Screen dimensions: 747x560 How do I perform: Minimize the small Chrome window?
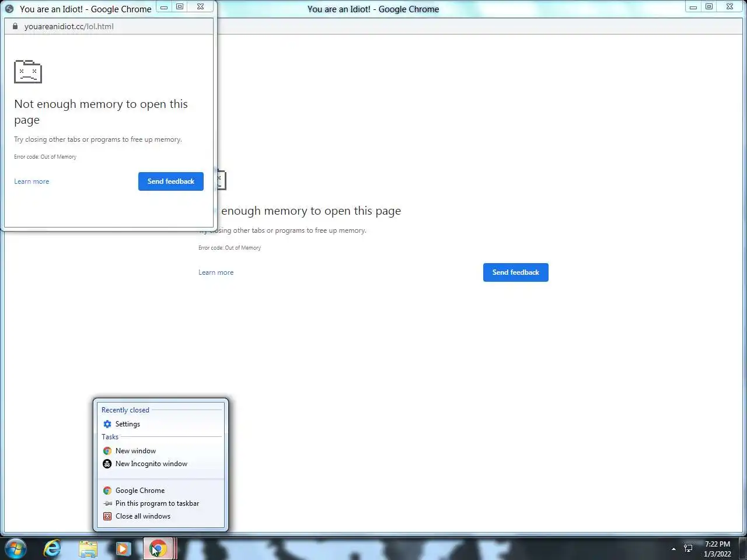(x=164, y=7)
